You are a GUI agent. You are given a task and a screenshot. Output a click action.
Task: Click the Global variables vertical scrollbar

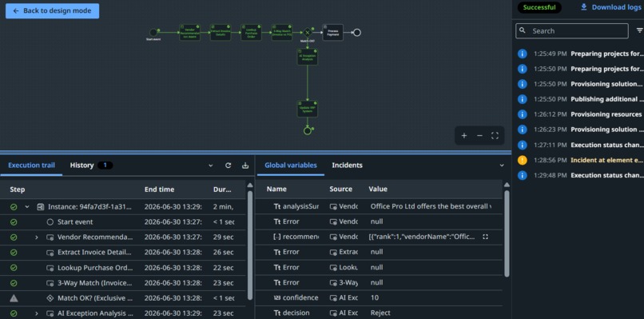point(507,233)
